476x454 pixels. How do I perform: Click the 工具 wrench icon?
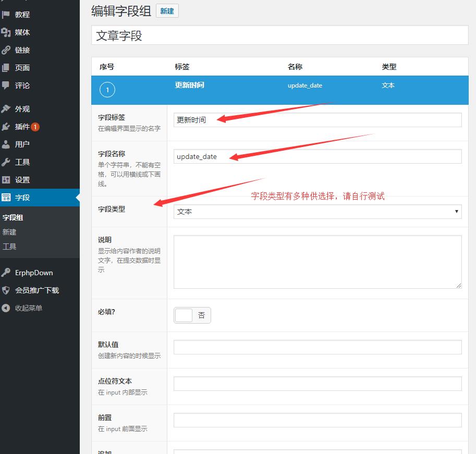coord(6,162)
